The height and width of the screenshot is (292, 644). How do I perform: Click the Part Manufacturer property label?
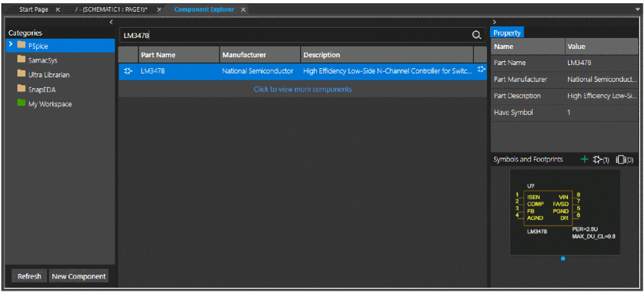point(520,79)
